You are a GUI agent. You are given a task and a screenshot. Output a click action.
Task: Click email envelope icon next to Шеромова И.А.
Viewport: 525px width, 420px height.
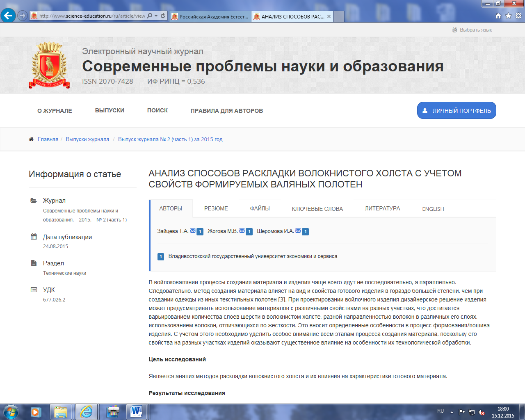point(298,231)
